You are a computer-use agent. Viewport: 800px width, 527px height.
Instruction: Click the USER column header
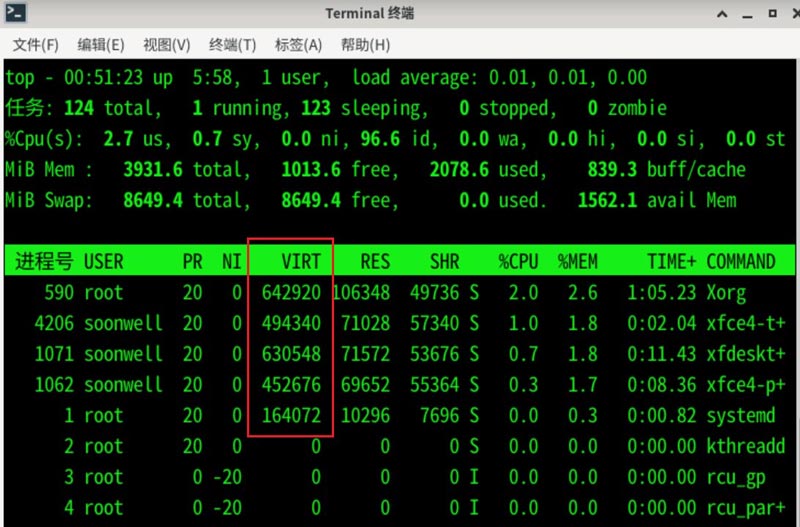(x=104, y=262)
